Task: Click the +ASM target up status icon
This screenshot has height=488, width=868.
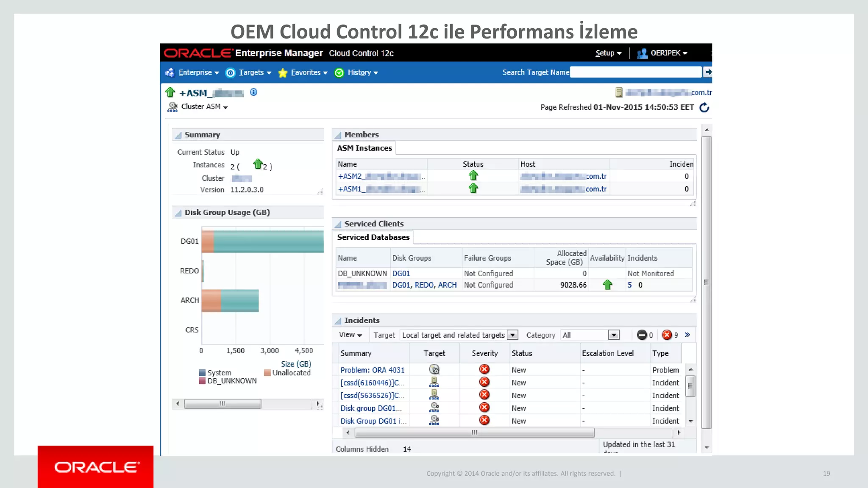Action: [170, 92]
